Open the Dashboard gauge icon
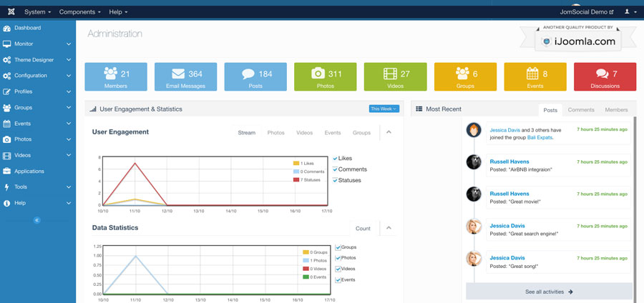The image size is (644, 303). click(x=6, y=29)
